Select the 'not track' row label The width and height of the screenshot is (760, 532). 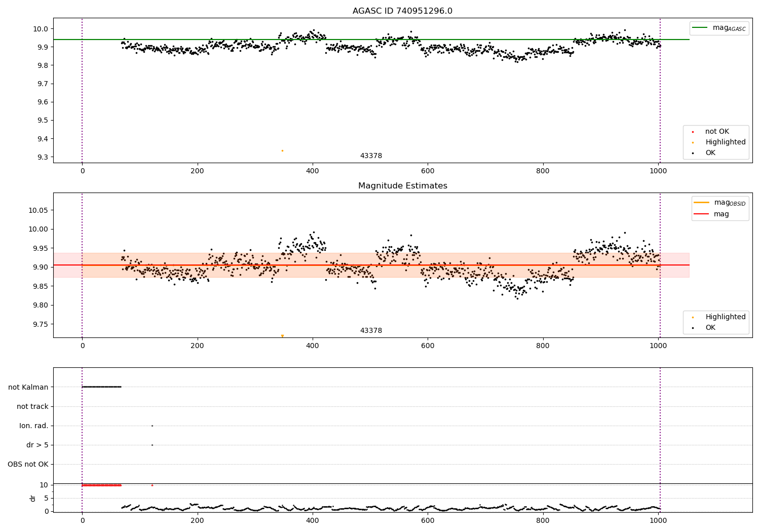tap(32, 406)
